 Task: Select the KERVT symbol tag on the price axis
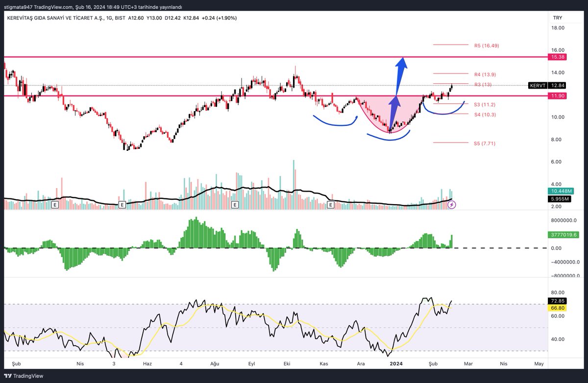pos(538,86)
